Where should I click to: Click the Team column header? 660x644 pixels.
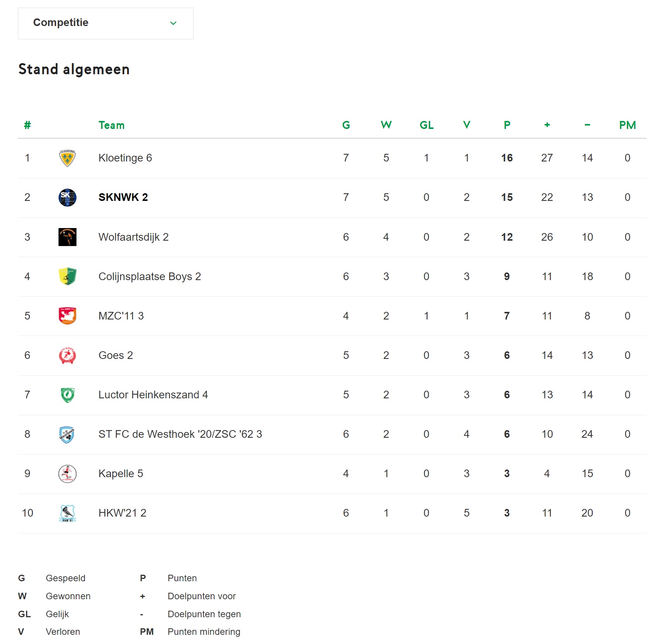[x=111, y=125]
